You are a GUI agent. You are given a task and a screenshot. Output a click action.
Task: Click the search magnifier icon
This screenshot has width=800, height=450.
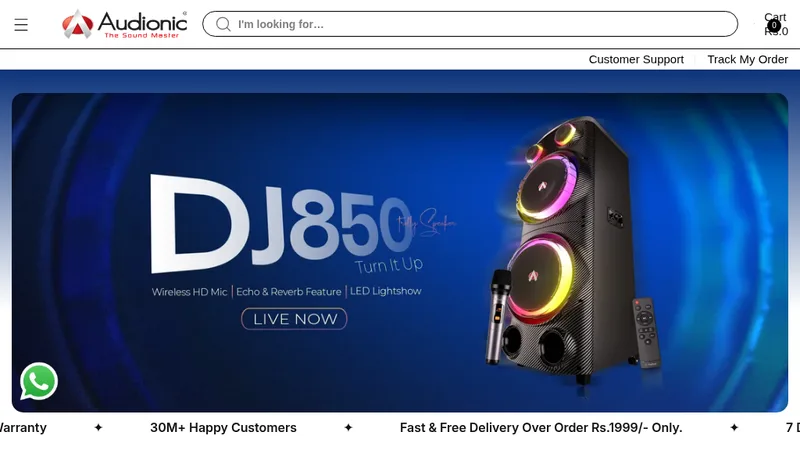[x=223, y=24]
